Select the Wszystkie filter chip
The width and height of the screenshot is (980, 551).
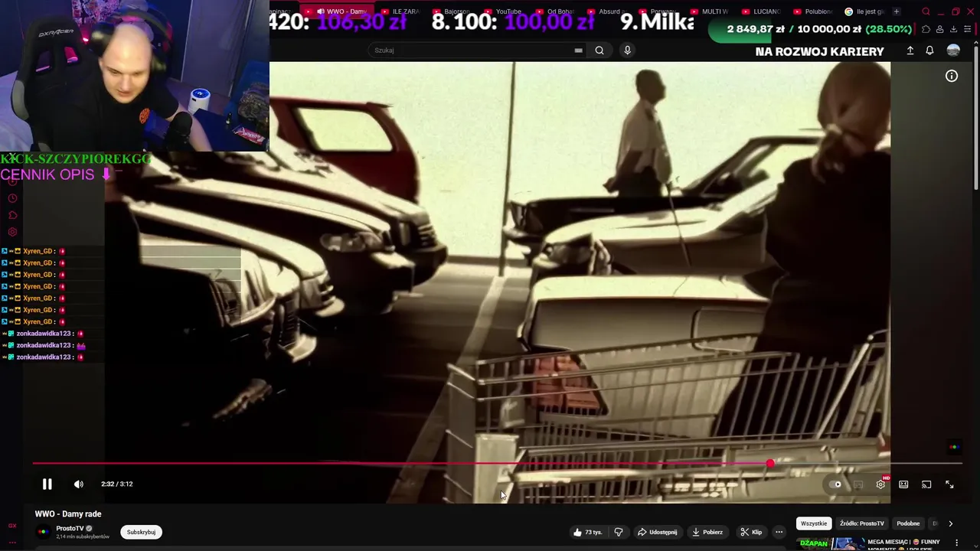click(814, 523)
